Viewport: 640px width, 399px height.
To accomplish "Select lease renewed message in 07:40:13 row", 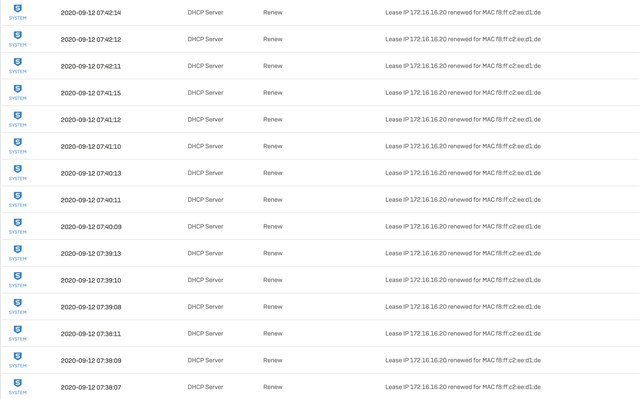I will coord(463,173).
